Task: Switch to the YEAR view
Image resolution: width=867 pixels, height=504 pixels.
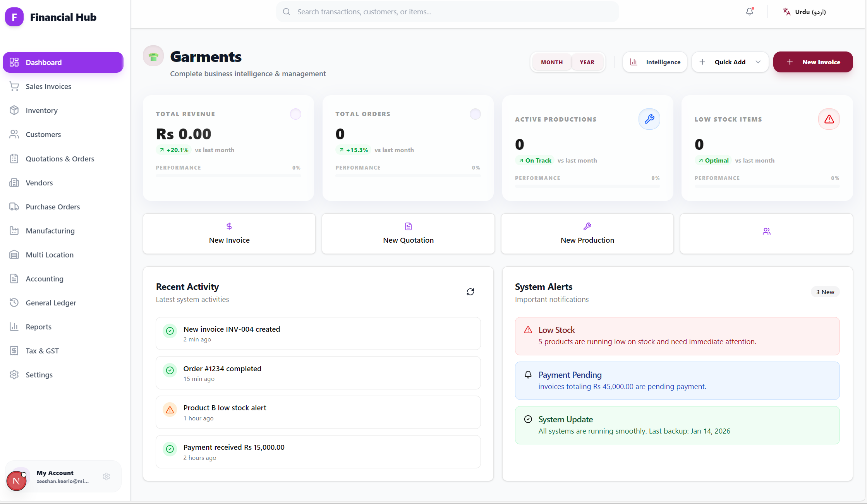Action: tap(587, 62)
